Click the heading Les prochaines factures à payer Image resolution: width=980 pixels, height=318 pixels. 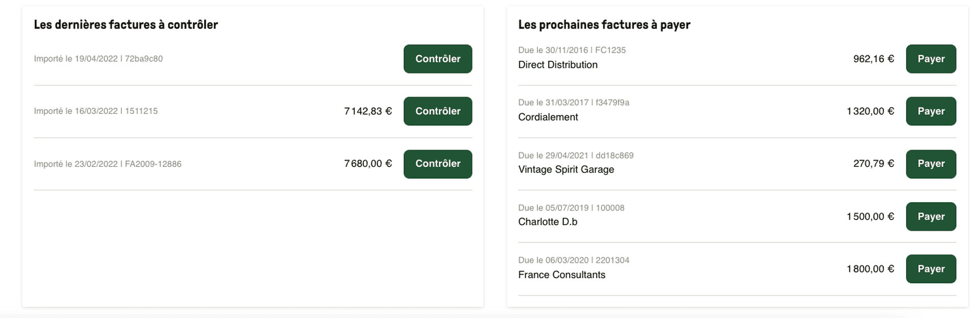(x=604, y=24)
